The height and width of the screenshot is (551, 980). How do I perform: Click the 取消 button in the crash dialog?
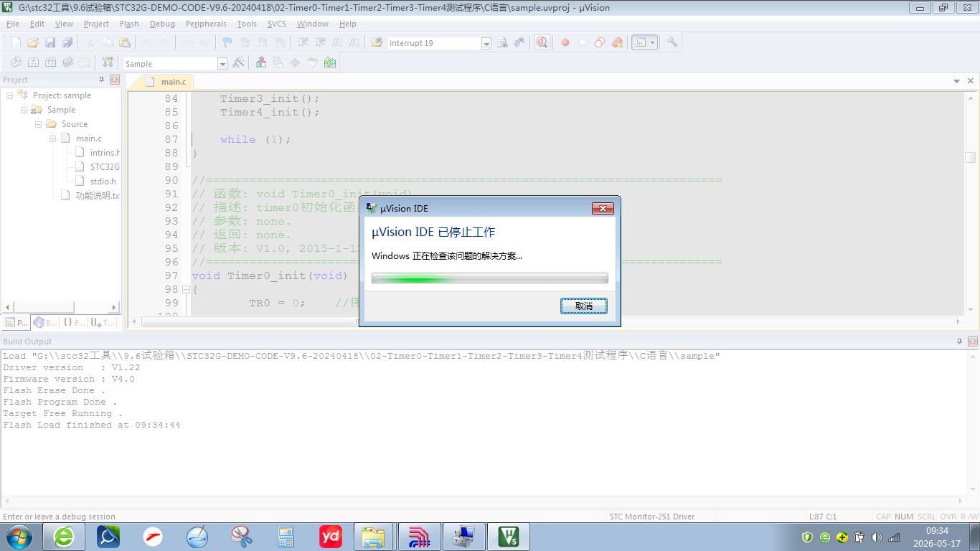coord(584,306)
